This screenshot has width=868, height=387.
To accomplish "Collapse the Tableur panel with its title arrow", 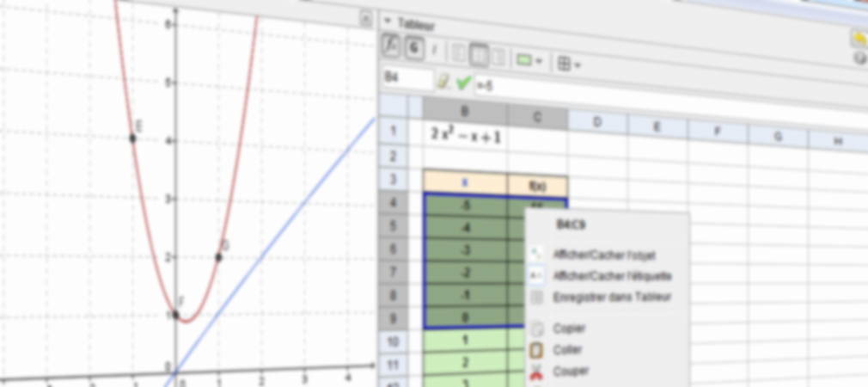I will (x=387, y=21).
